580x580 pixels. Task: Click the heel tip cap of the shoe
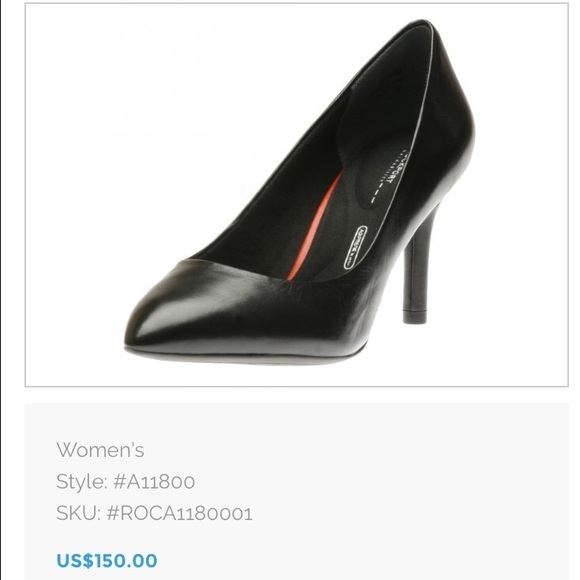414,316
